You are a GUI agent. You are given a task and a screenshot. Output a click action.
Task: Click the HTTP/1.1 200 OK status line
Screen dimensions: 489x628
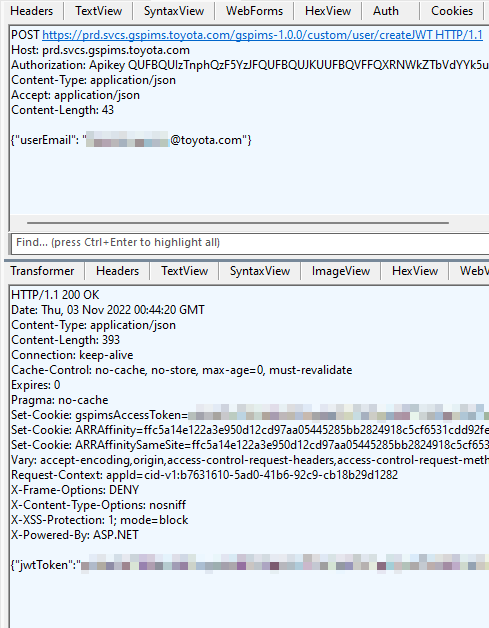coord(55,295)
